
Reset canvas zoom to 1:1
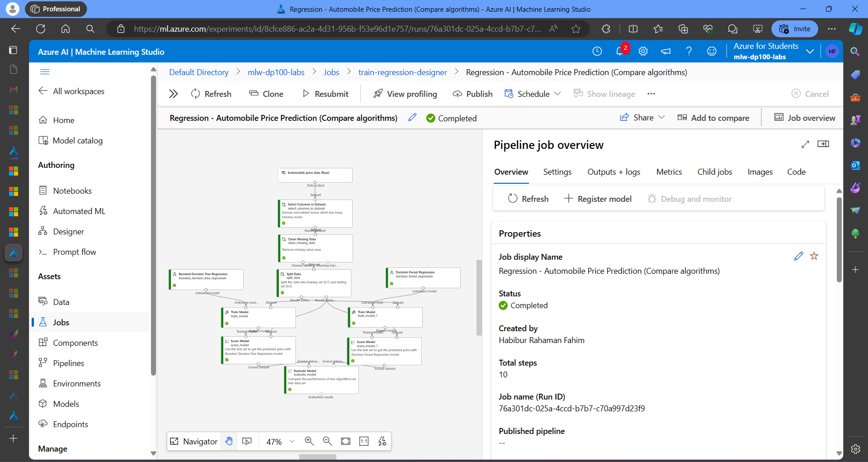(x=364, y=441)
